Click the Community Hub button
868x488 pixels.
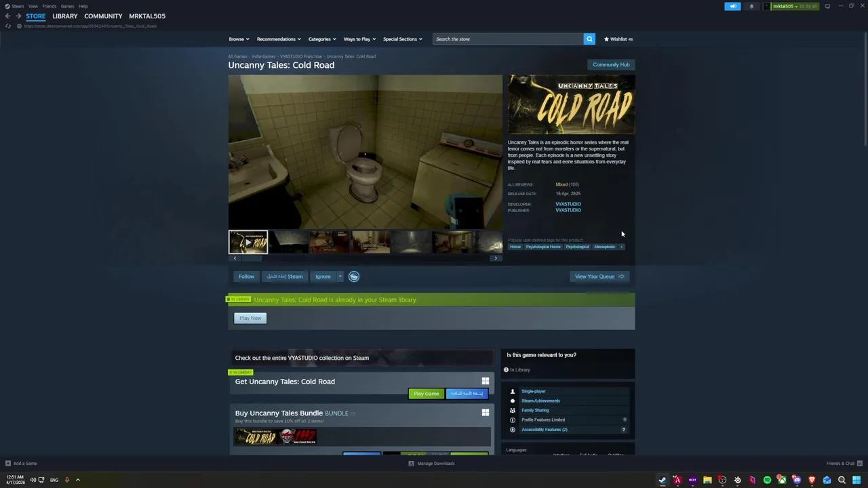pyautogui.click(x=611, y=64)
